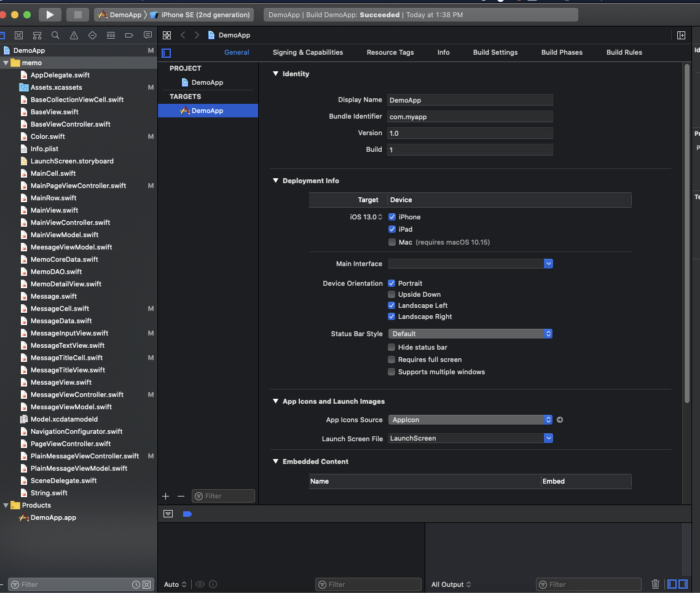The height and width of the screenshot is (593, 700).
Task: Switch to Signing & Capabilities tab
Action: (x=308, y=52)
